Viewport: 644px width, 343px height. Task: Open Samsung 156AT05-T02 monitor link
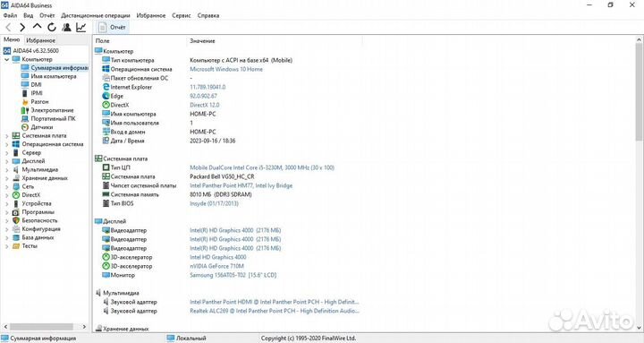(233, 275)
